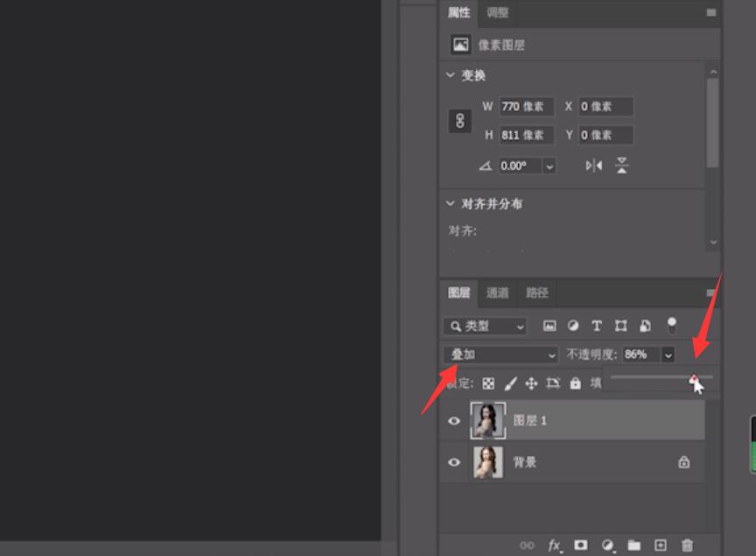This screenshot has width=756, height=556.
Task: Switch to the 通道 tab
Action: click(497, 293)
